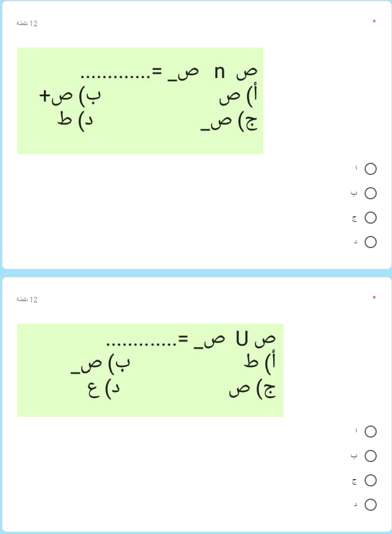Click the red required asterisk of union question
392x534 pixels.
click(x=374, y=298)
